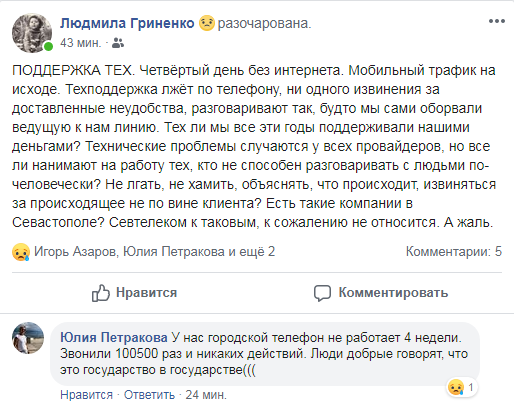The width and height of the screenshot is (514, 406).
Task: Click the 43 мин. post timestamp
Action: [81, 43]
